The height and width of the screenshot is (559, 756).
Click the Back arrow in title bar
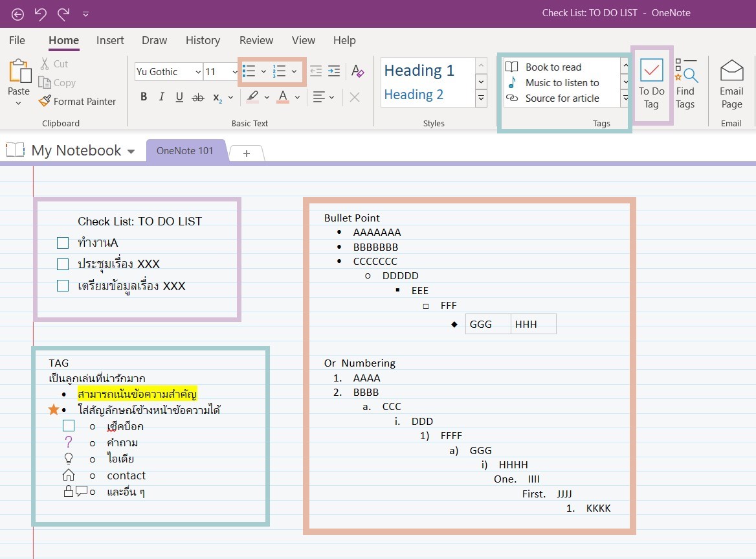18,14
